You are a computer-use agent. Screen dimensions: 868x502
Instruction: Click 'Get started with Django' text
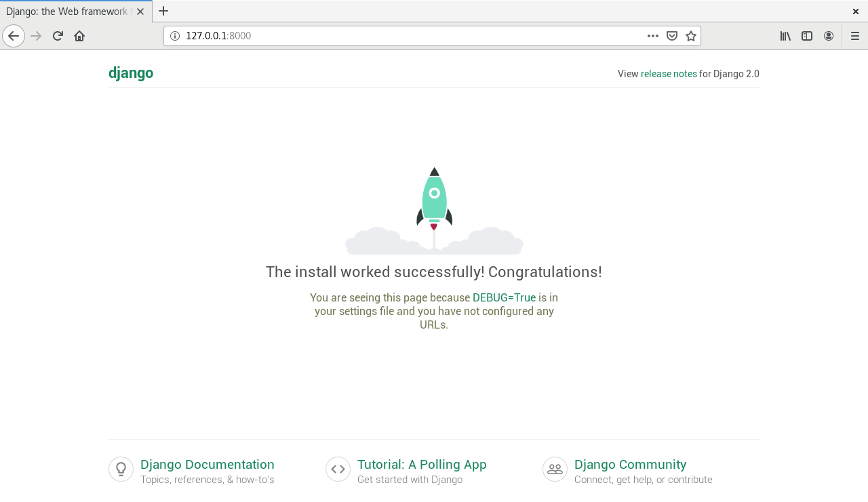[x=410, y=480]
